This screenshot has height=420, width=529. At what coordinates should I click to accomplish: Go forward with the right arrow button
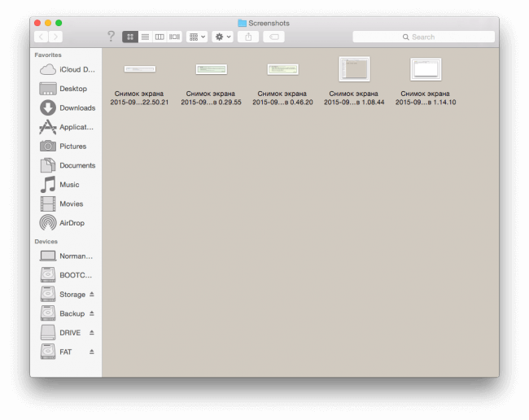click(55, 37)
